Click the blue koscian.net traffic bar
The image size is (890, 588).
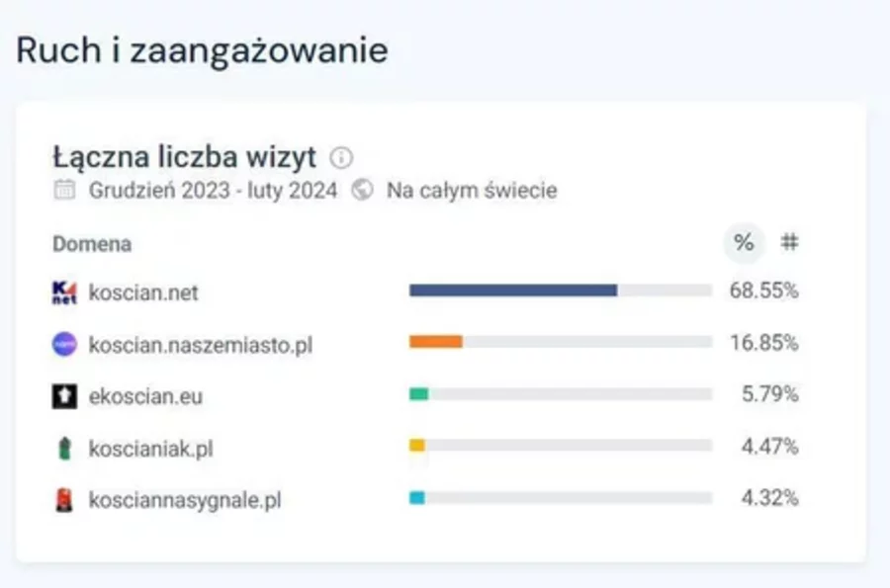[x=513, y=291]
